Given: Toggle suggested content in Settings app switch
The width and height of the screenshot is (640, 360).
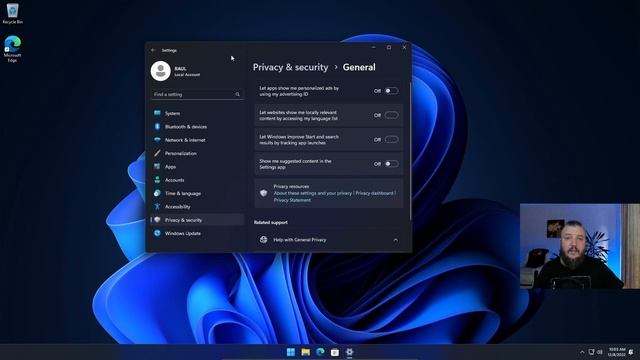Looking at the screenshot, I should (x=391, y=164).
